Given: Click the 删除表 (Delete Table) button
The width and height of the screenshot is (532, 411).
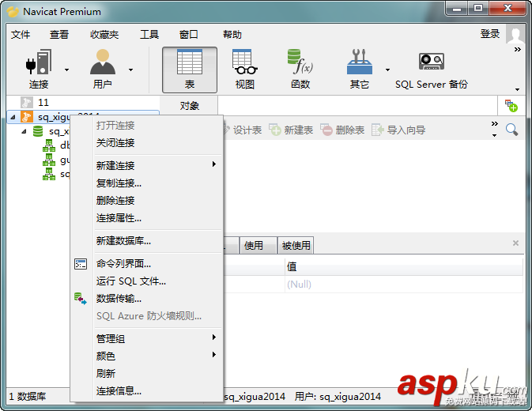Looking at the screenshot, I should point(342,130).
